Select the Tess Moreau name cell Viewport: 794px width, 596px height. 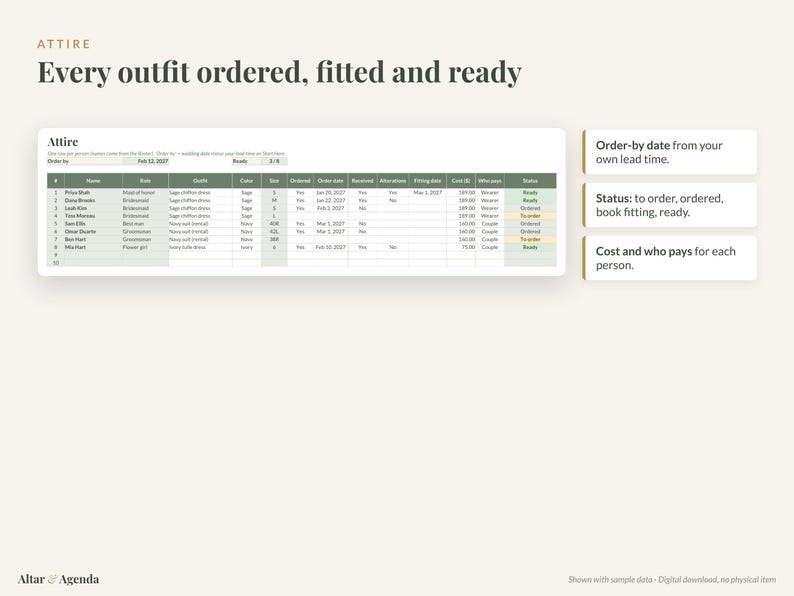(93, 216)
